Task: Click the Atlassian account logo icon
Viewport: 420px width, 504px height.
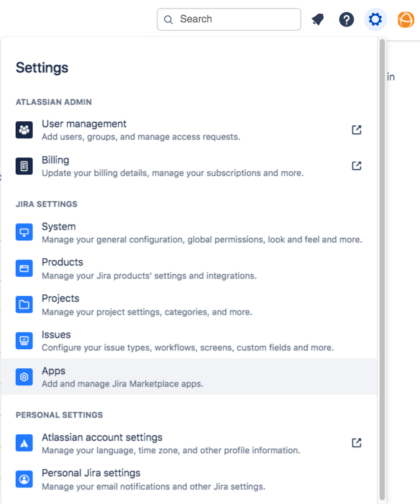Action: 24,443
